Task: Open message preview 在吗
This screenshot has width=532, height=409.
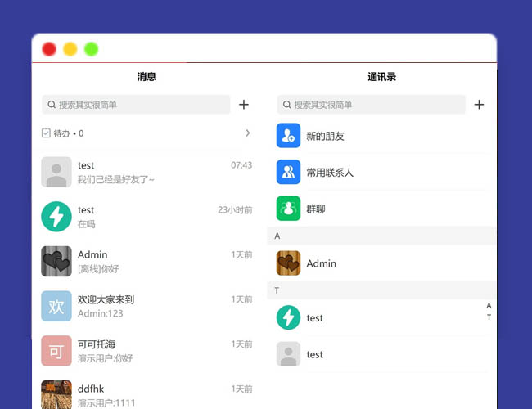Action: pyautogui.click(x=87, y=224)
